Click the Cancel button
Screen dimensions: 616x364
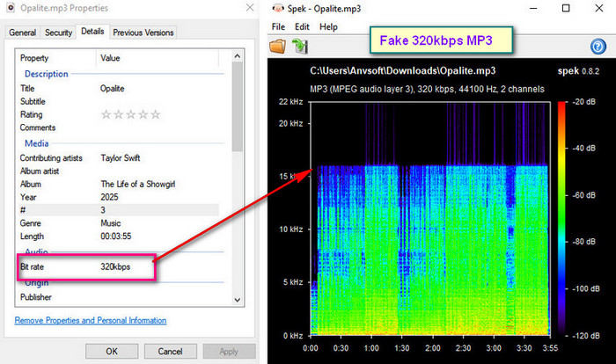(170, 351)
